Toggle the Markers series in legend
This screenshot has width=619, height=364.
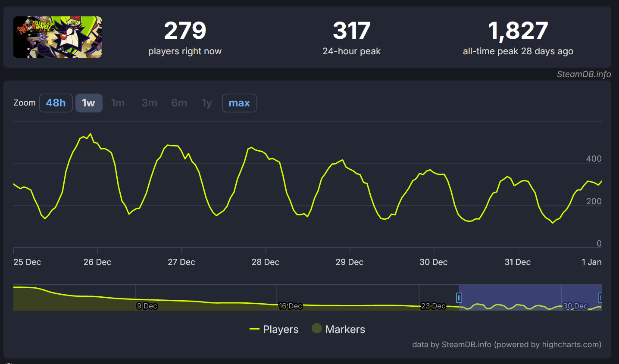pos(338,329)
